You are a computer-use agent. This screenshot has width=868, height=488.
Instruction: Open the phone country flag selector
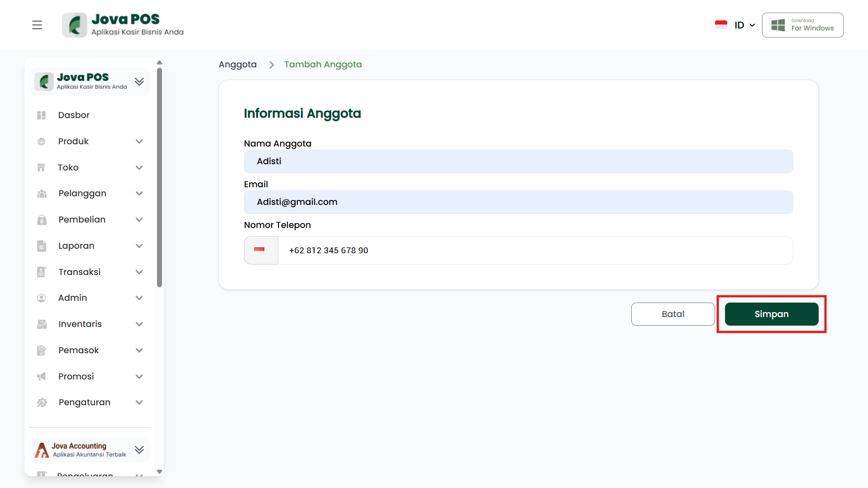[x=261, y=251]
